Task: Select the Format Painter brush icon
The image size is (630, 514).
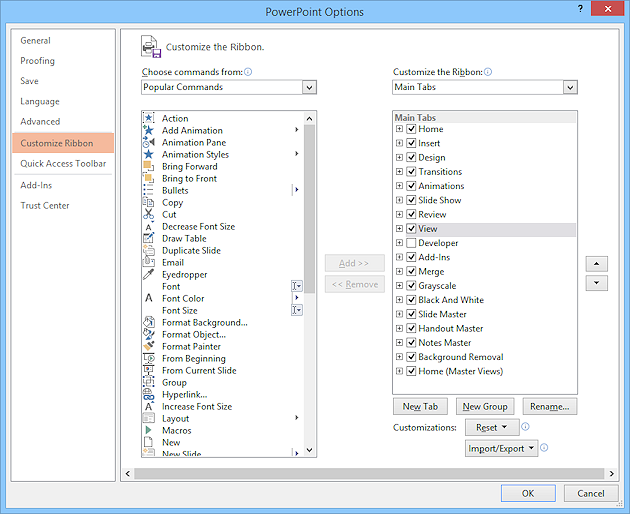Action: click(149, 346)
